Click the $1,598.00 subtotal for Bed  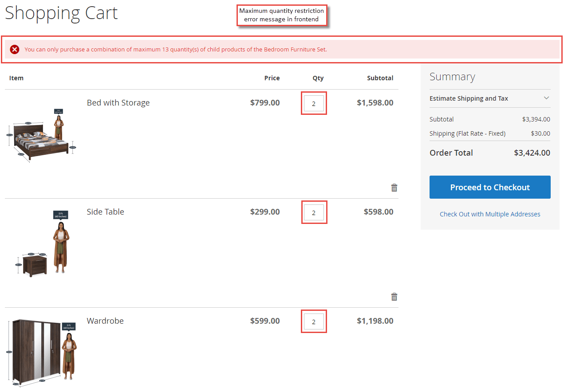(375, 102)
